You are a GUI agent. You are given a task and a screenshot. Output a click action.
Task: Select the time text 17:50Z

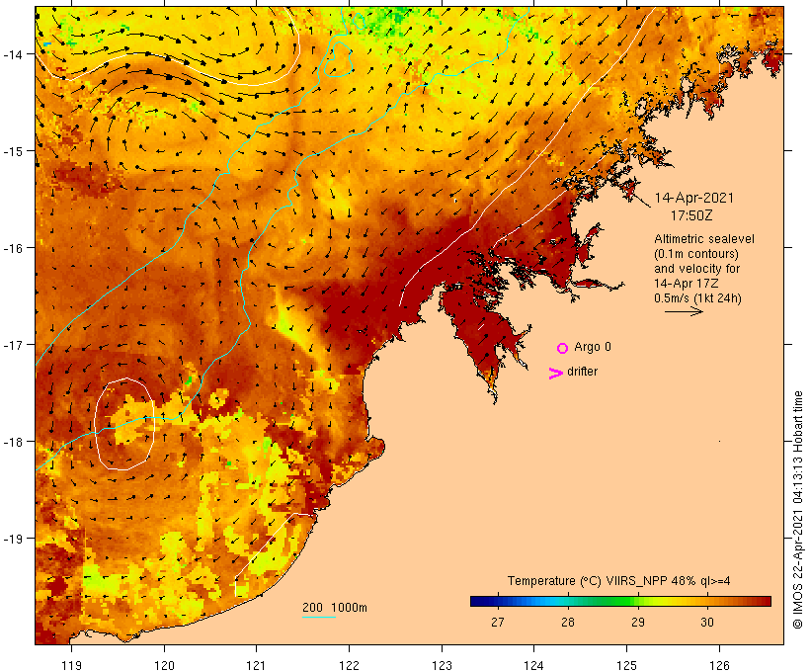[691, 215]
